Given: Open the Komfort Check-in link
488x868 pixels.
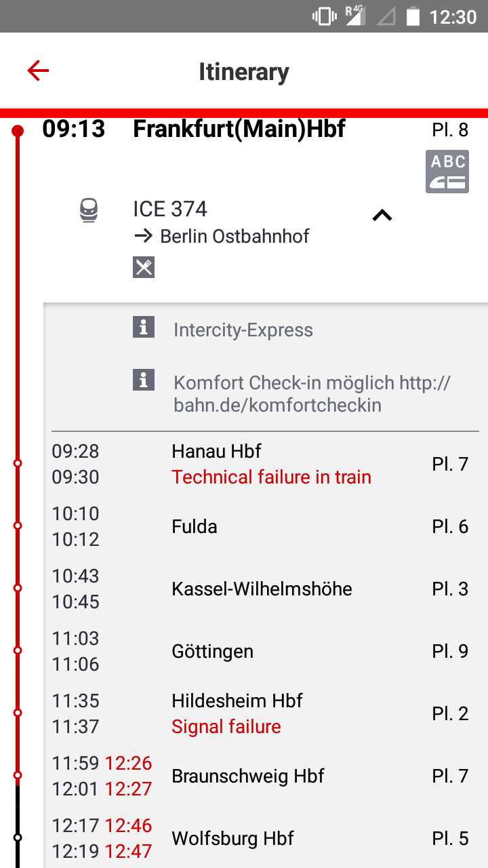Looking at the screenshot, I should pos(312,394).
